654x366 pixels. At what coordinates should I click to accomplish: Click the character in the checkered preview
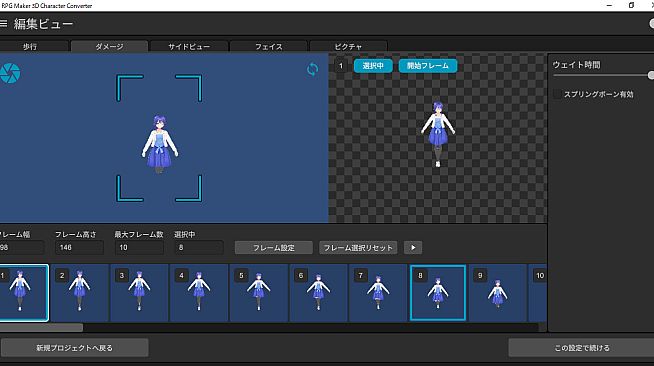coord(438,134)
